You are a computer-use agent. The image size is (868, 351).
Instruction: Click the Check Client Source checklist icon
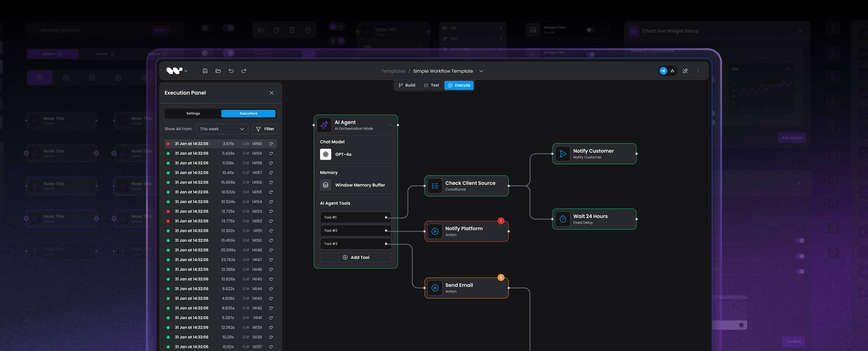(435, 186)
